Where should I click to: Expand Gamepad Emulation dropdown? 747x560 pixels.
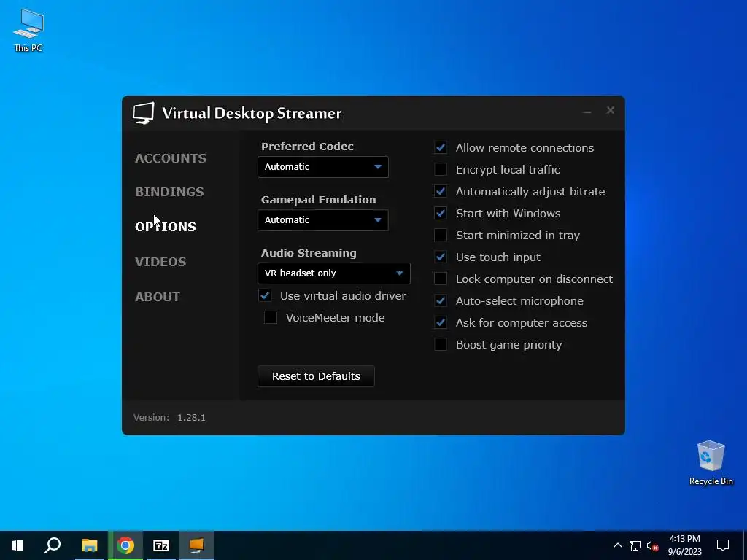tap(323, 220)
